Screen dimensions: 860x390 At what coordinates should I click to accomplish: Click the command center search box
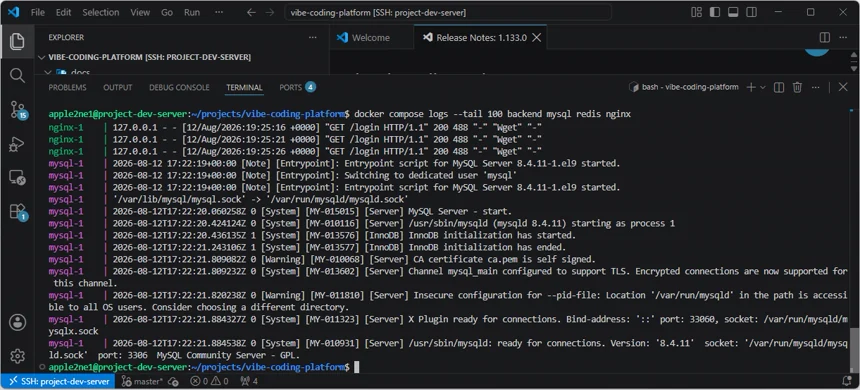tap(448, 12)
